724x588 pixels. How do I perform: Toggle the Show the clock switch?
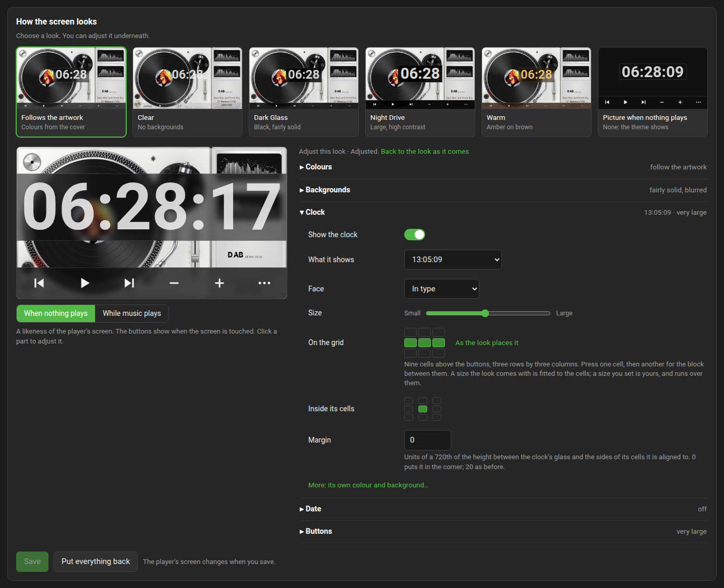(x=415, y=235)
